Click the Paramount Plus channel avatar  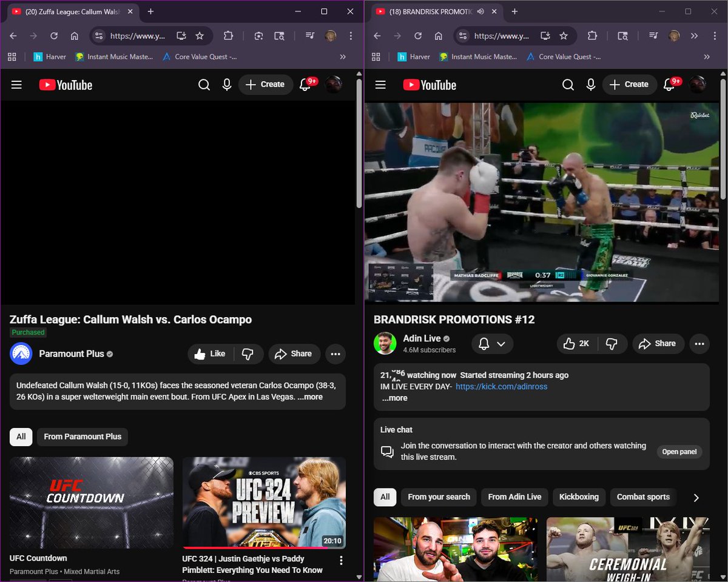21,354
